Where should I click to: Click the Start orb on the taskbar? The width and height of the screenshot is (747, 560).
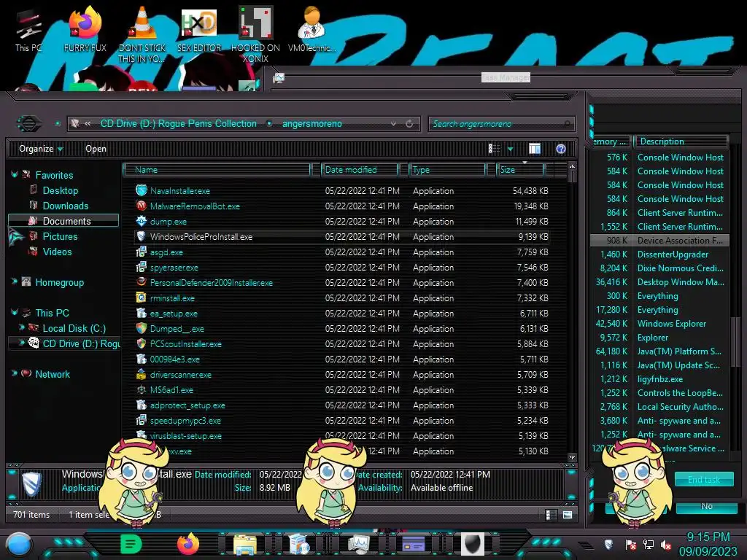click(18, 544)
